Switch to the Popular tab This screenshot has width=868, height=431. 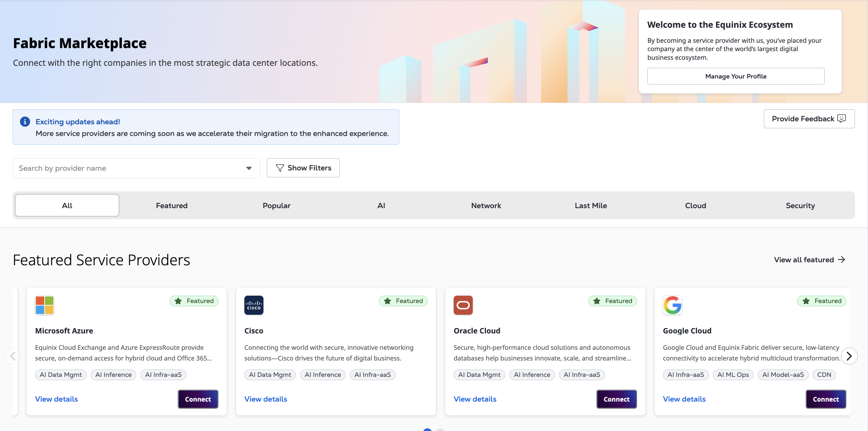pos(276,205)
